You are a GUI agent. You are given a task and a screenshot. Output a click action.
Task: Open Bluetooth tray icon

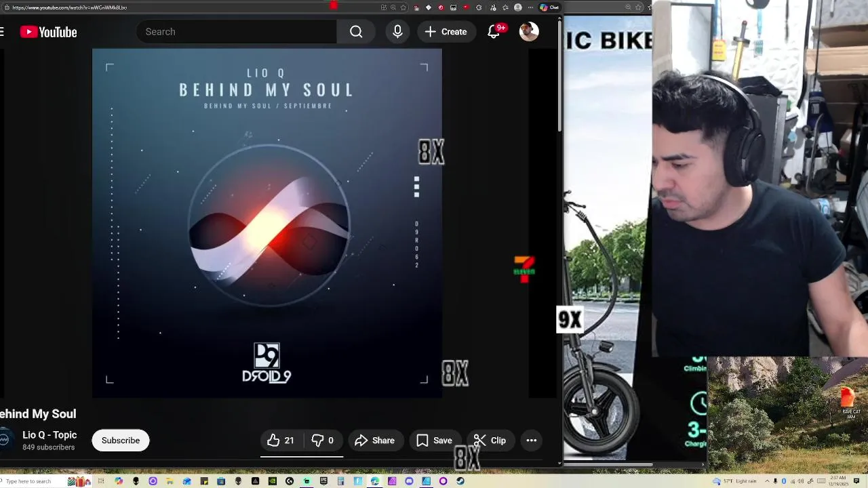tap(784, 481)
